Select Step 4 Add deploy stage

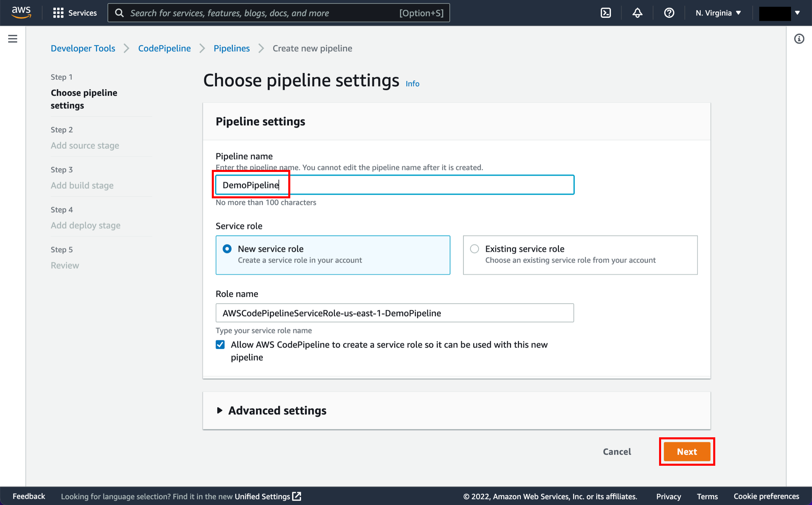[x=86, y=225]
